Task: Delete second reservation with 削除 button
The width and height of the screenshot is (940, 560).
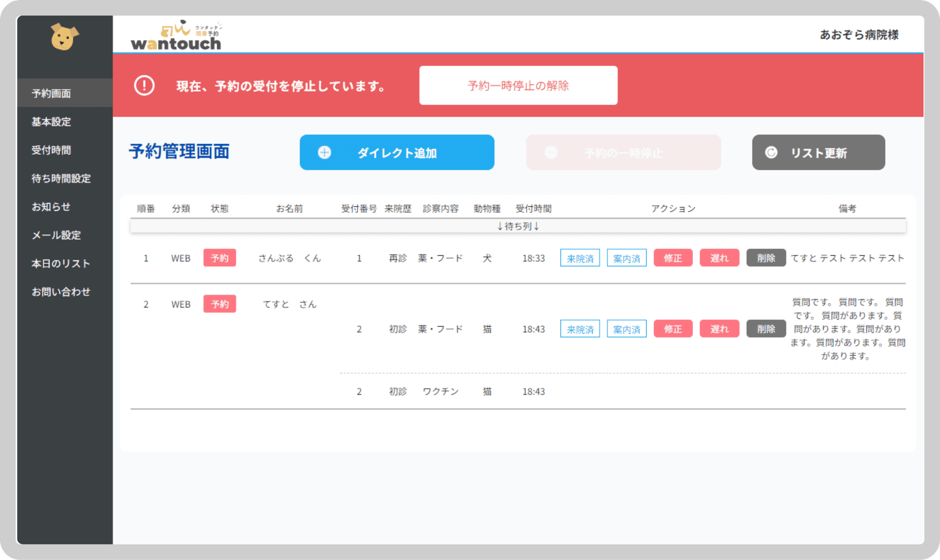Action: (x=766, y=329)
